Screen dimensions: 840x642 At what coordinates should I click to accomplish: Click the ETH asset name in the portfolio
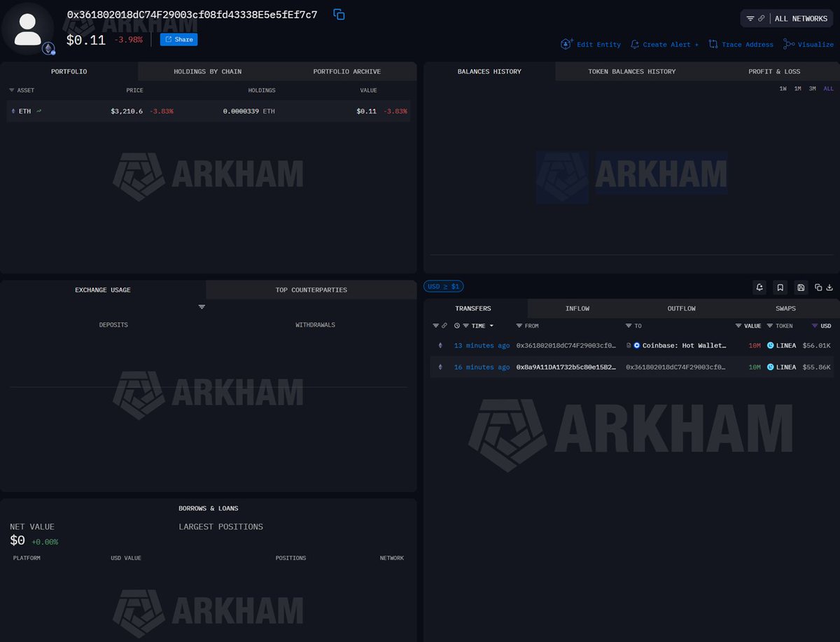click(x=24, y=111)
